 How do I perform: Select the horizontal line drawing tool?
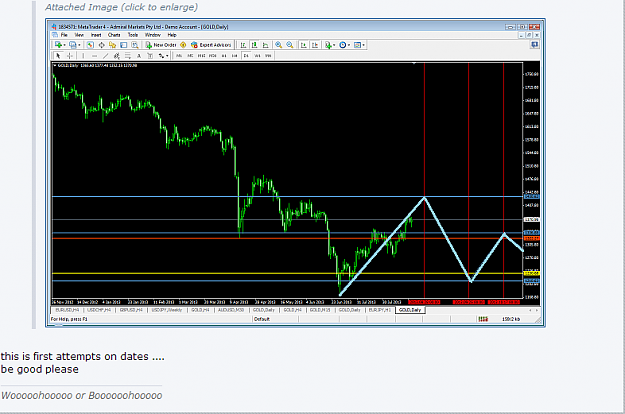pyautogui.click(x=94, y=56)
